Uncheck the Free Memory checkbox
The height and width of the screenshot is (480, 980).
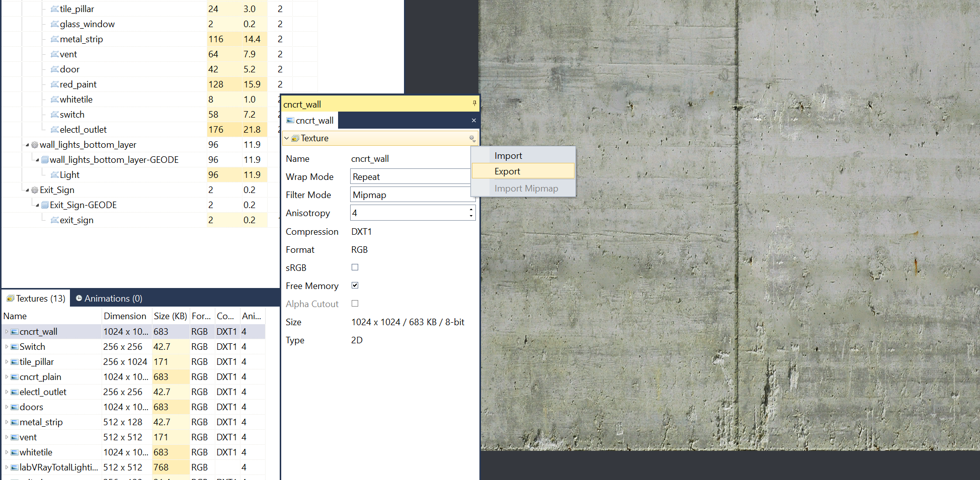355,285
